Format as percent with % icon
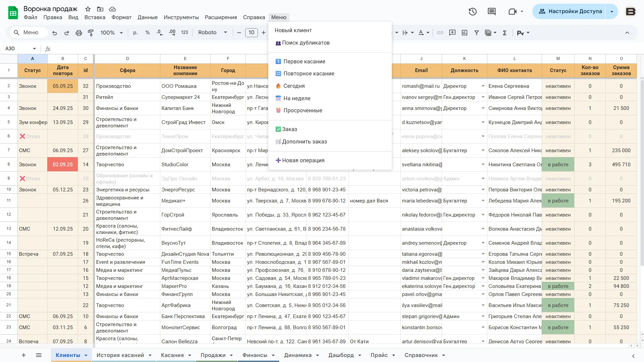This screenshot has width=644, height=362. pos(148,33)
